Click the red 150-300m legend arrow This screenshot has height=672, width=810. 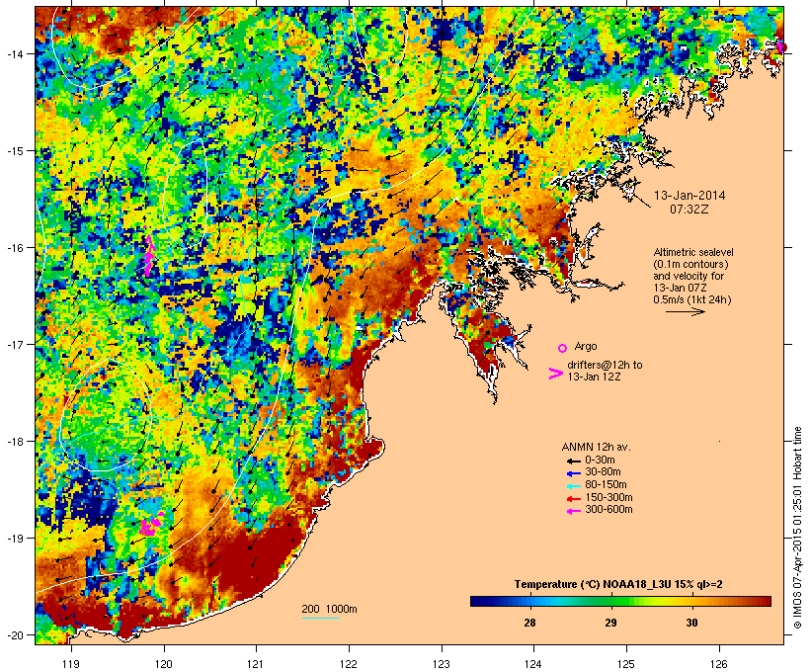tap(574, 498)
